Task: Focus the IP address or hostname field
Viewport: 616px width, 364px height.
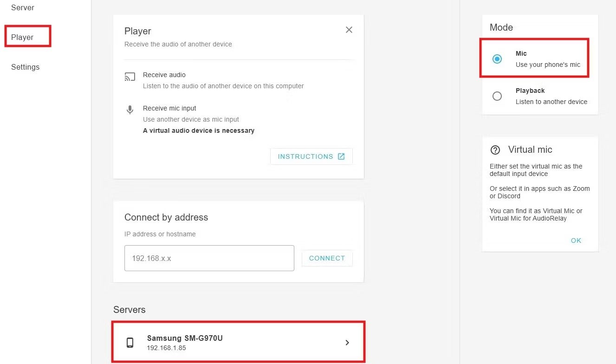Action: pyautogui.click(x=209, y=258)
